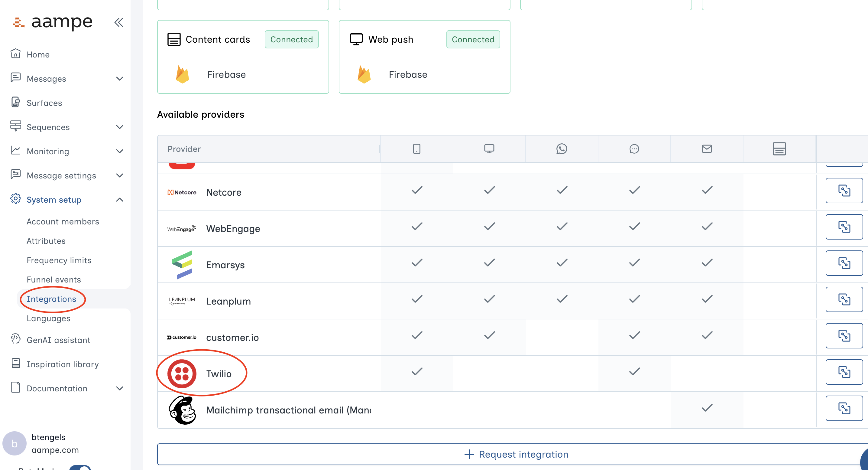
Task: Open the Languages settings item
Action: tap(49, 318)
